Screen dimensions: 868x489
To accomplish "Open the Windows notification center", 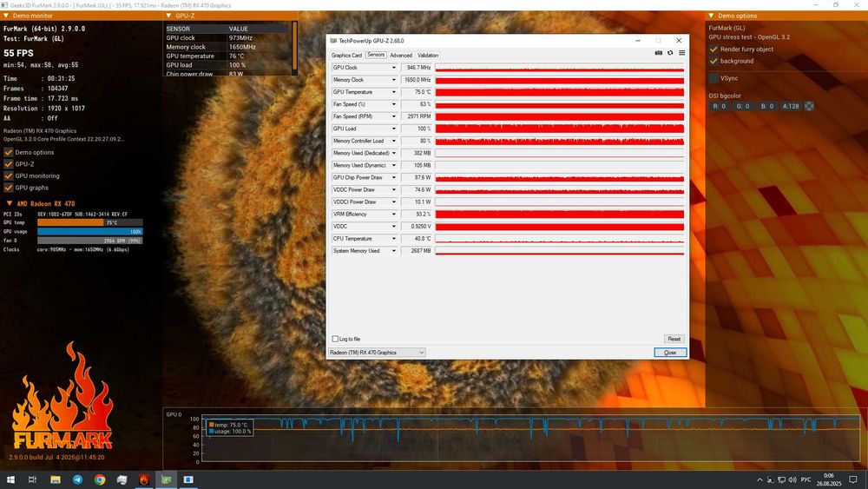I will click(x=853, y=479).
